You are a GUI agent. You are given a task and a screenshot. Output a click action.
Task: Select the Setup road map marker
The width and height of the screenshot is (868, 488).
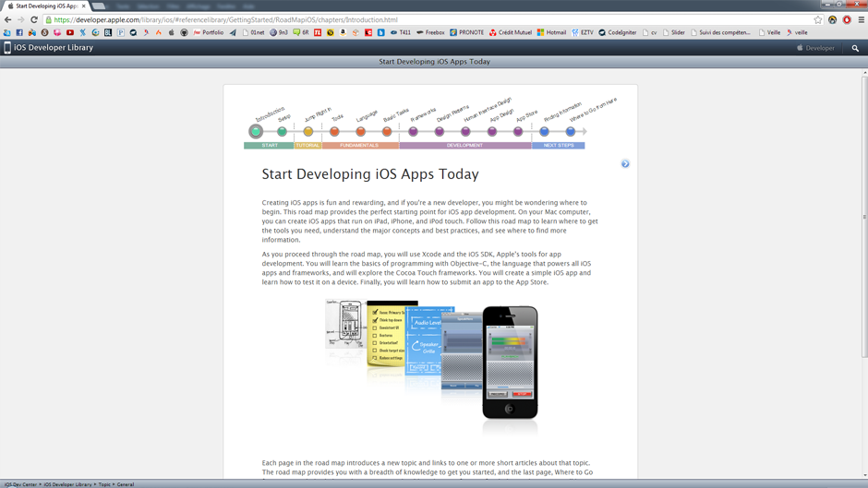tap(282, 132)
